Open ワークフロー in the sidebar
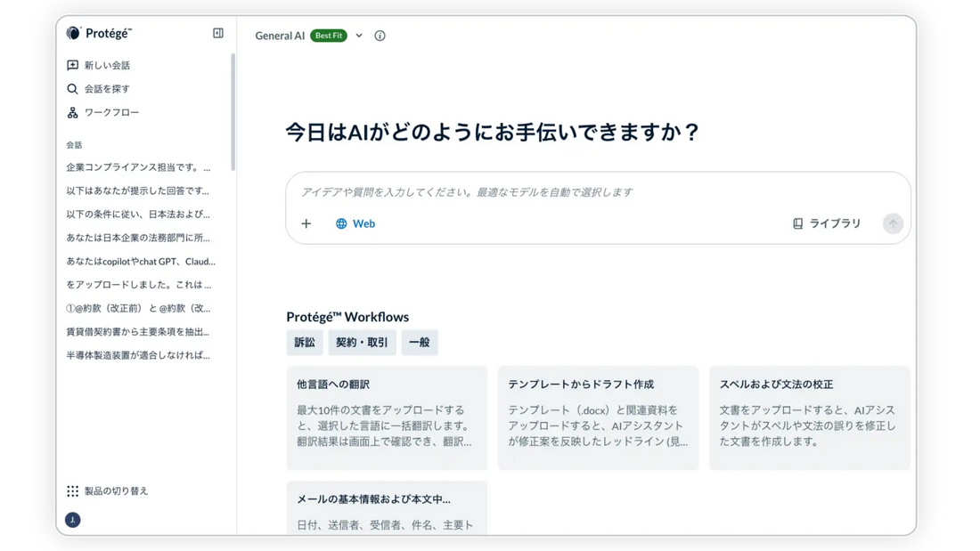The image size is (980, 551). point(103,112)
